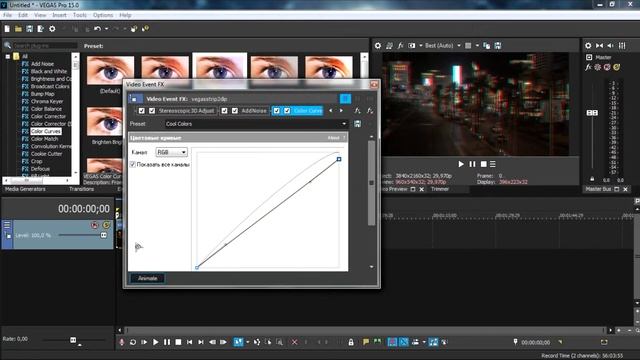The image size is (640, 360).
Task: Click the track Level slider handle
Action: tap(104, 235)
